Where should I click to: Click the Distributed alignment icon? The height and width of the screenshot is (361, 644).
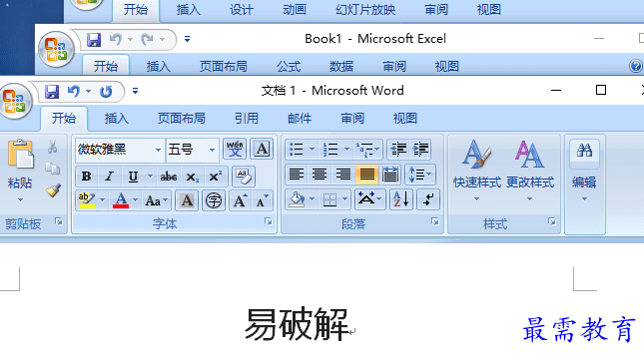point(390,175)
